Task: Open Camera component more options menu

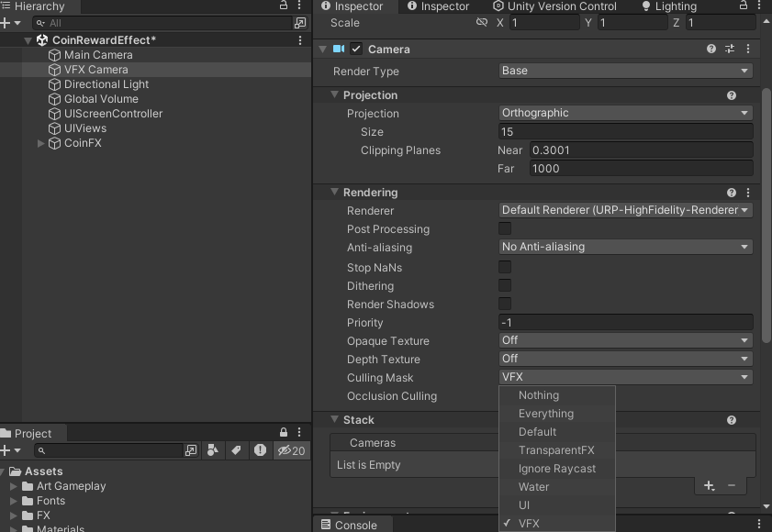Action: click(x=748, y=49)
